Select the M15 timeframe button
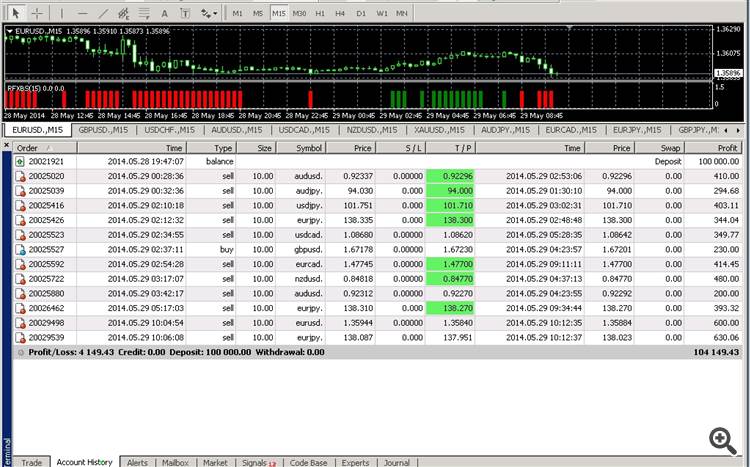This screenshot has width=750, height=467. pyautogui.click(x=279, y=13)
